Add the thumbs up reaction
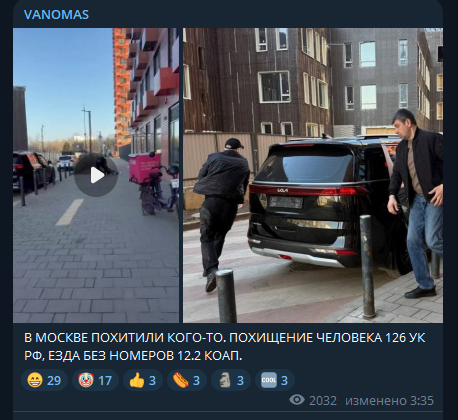The height and width of the screenshot is (420, 458). pyautogui.click(x=143, y=380)
